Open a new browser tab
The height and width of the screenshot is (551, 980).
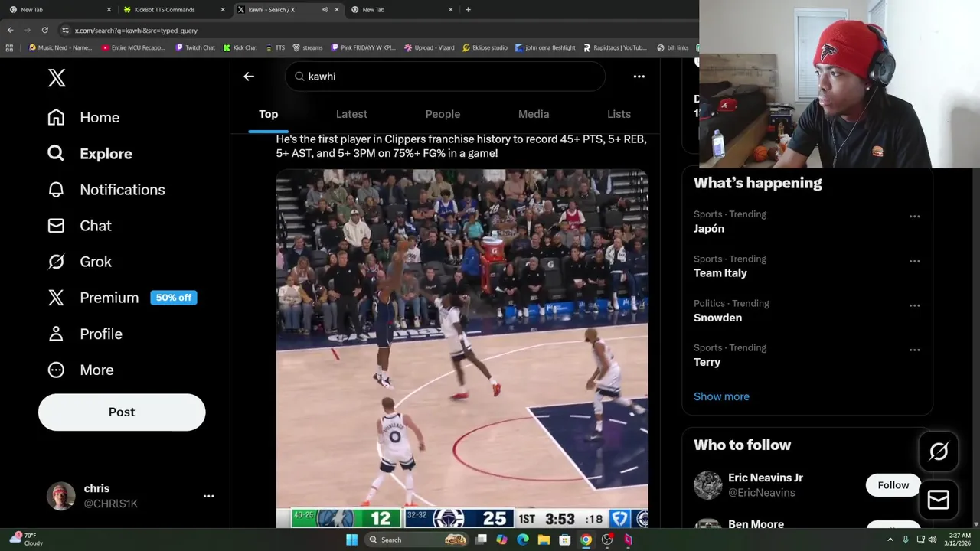pyautogui.click(x=468, y=10)
